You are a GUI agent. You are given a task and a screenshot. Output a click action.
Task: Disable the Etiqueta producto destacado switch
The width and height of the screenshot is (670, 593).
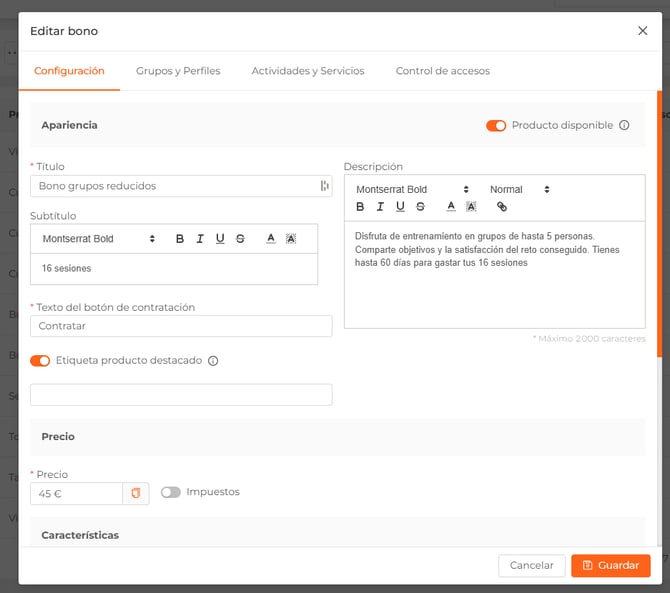(x=40, y=361)
